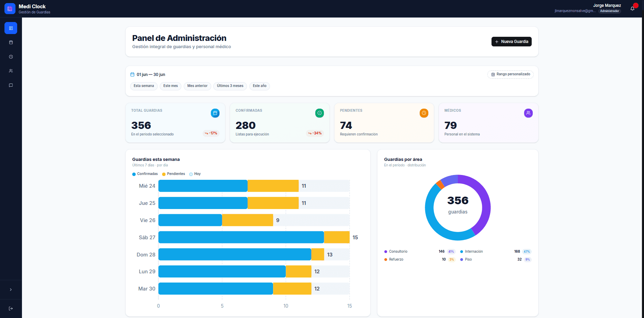The height and width of the screenshot is (318, 644).
Task: Click the 356 total guardias value
Action: (141, 125)
